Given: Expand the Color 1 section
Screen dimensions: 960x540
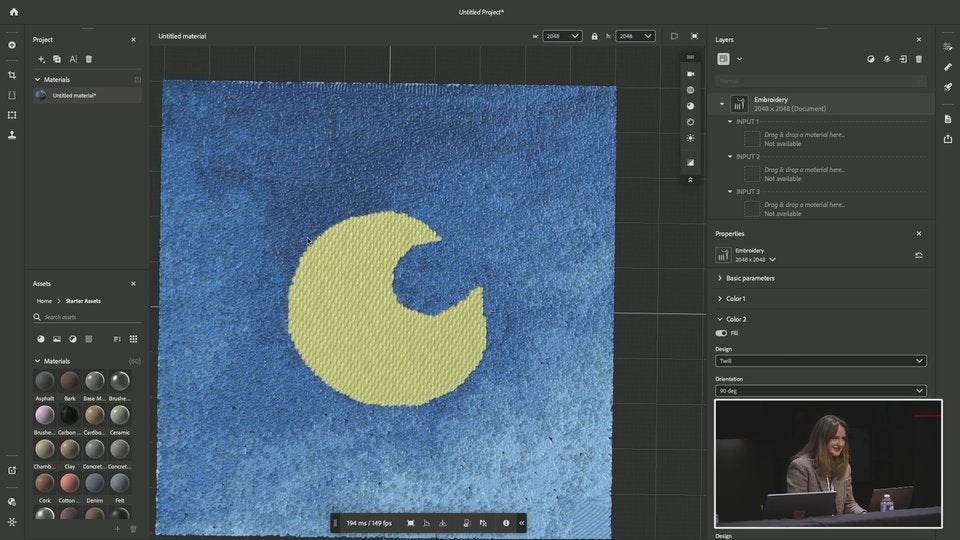Looking at the screenshot, I should pos(720,299).
